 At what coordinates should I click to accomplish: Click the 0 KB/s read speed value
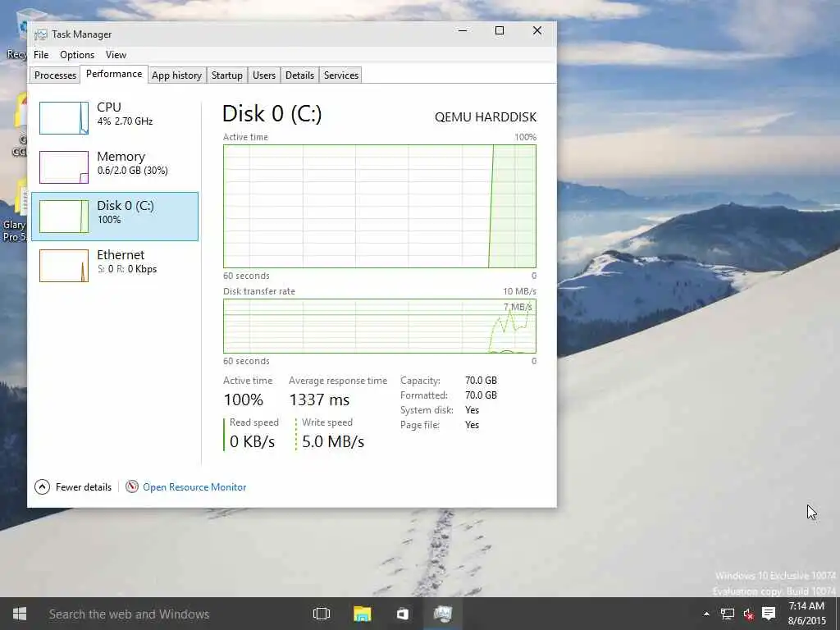pyautogui.click(x=253, y=441)
